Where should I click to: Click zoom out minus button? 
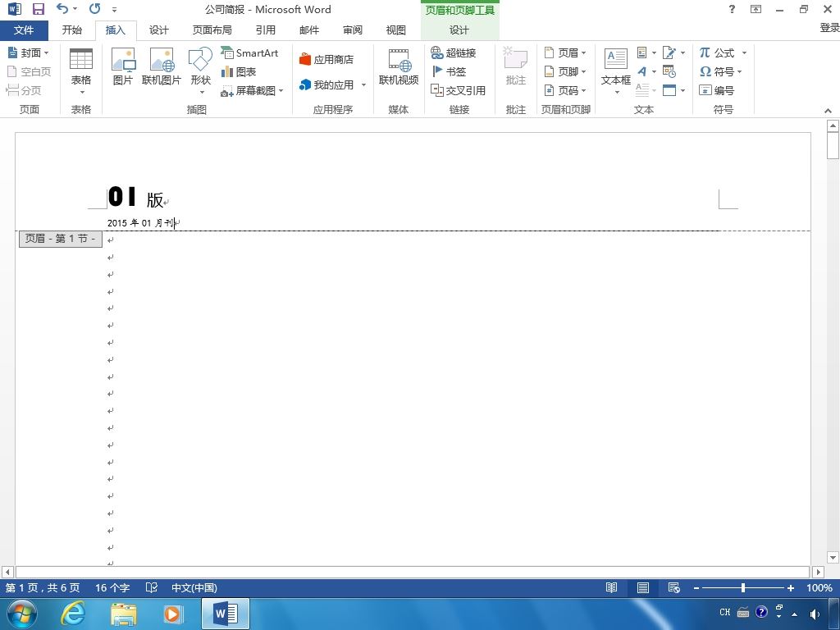pyautogui.click(x=696, y=588)
